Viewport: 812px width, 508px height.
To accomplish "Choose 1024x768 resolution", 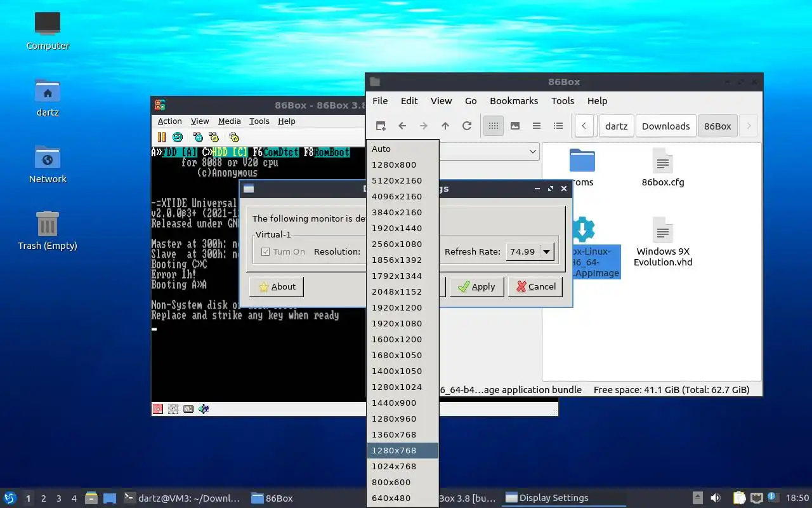I will (x=403, y=466).
